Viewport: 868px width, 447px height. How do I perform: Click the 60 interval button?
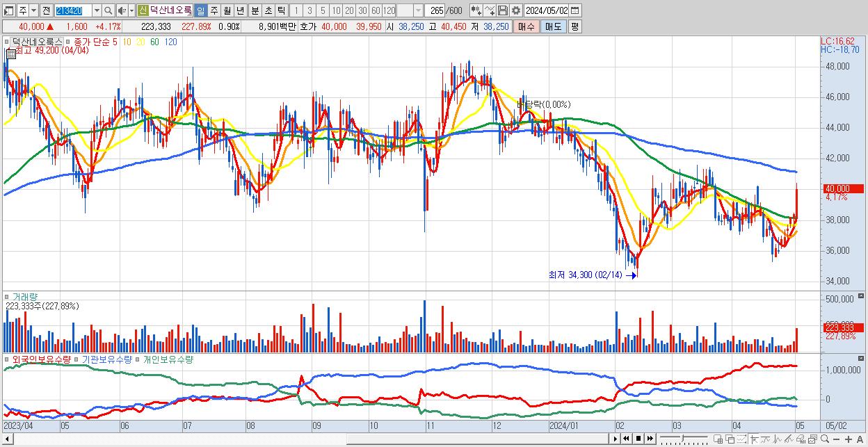[x=376, y=10]
